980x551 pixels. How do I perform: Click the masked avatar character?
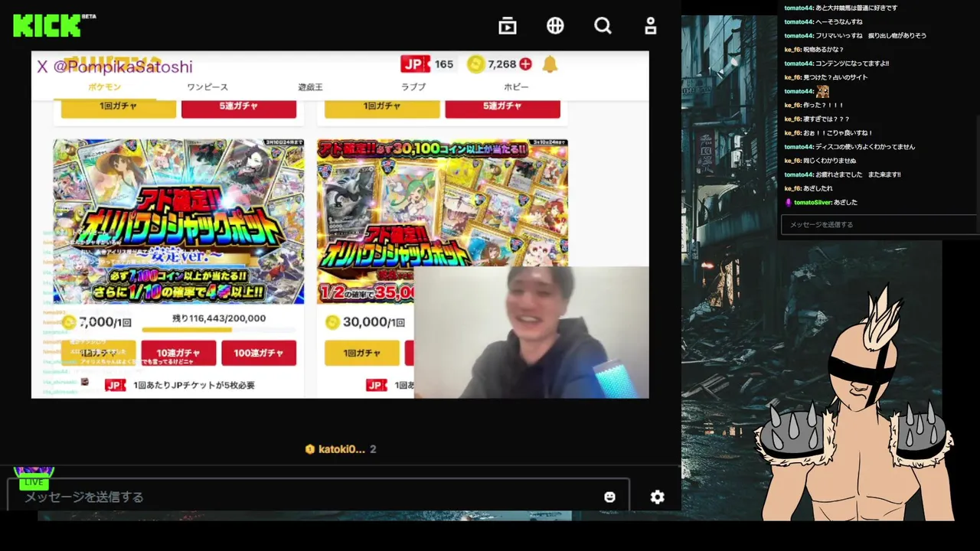(x=856, y=406)
